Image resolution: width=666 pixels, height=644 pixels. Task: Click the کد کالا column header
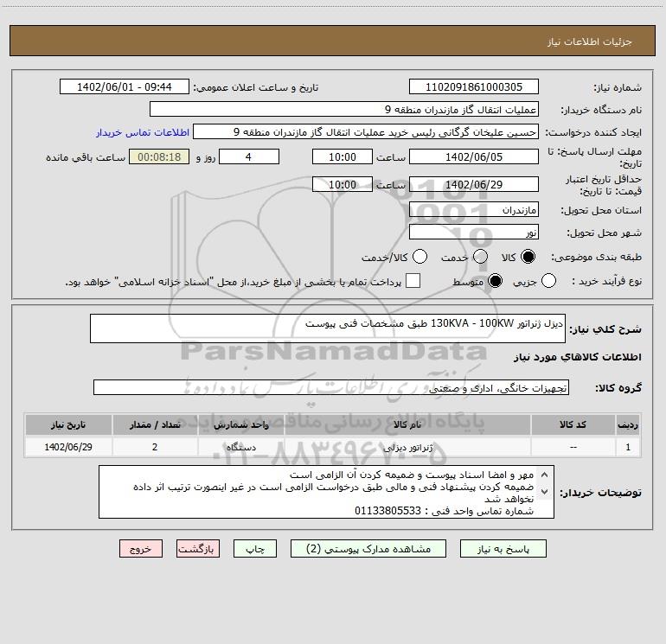[573, 424]
